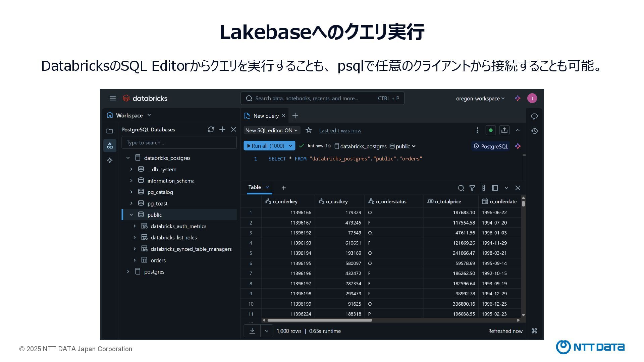644x362 pixels.
Task: Open the oregon-workspace selector
Action: pos(480,99)
